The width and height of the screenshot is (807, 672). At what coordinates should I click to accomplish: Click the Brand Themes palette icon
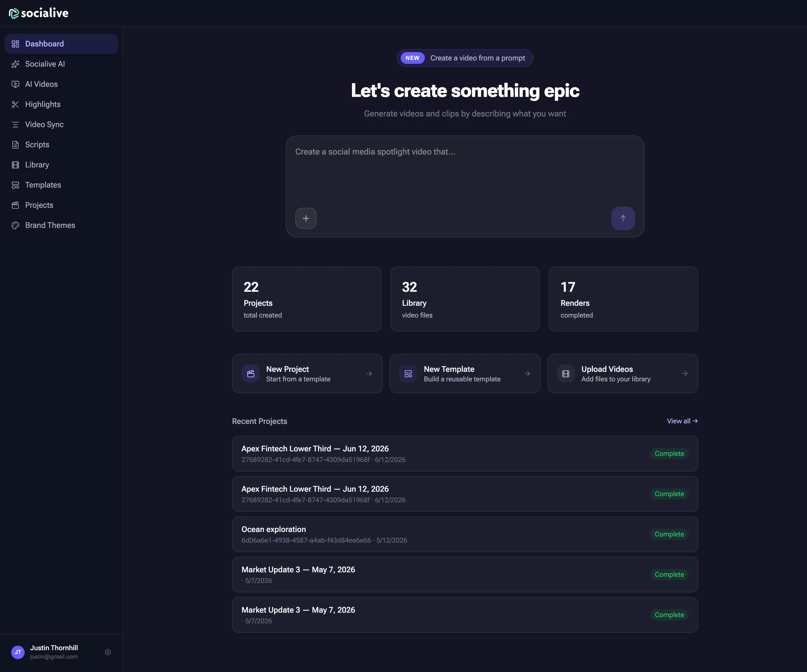15,225
